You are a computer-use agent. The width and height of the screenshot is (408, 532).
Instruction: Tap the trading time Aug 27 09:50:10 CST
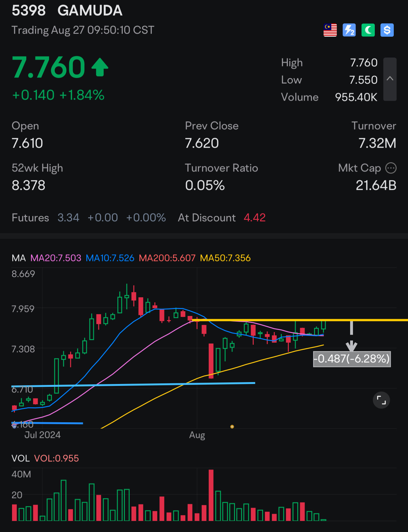(103, 30)
